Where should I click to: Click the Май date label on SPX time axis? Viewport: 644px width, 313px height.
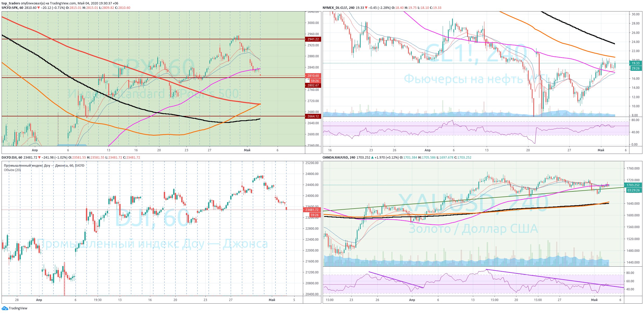pyautogui.click(x=247, y=150)
